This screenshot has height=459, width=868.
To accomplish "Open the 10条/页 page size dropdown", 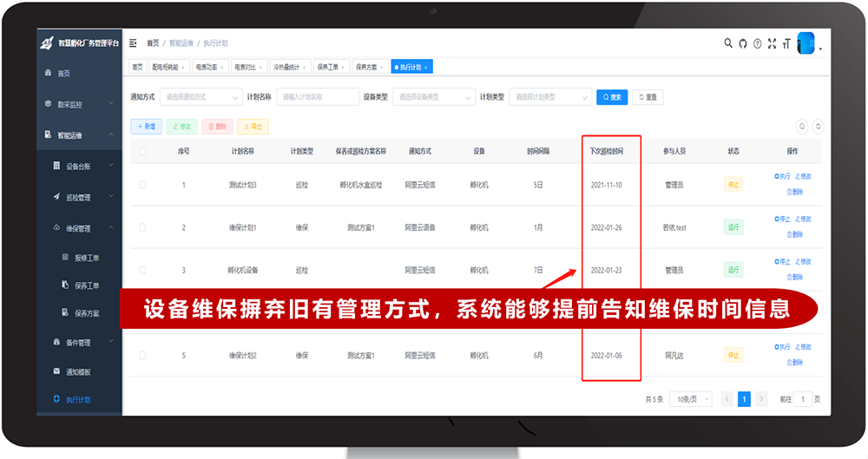I will (x=690, y=399).
